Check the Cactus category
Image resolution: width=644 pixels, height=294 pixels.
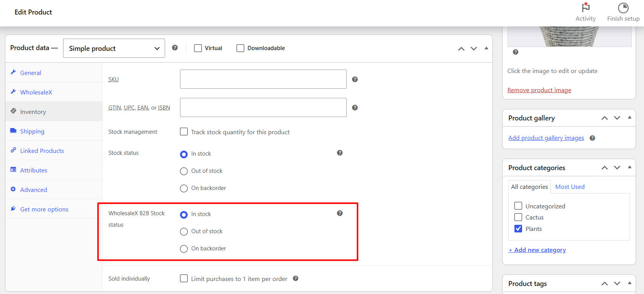tap(518, 217)
